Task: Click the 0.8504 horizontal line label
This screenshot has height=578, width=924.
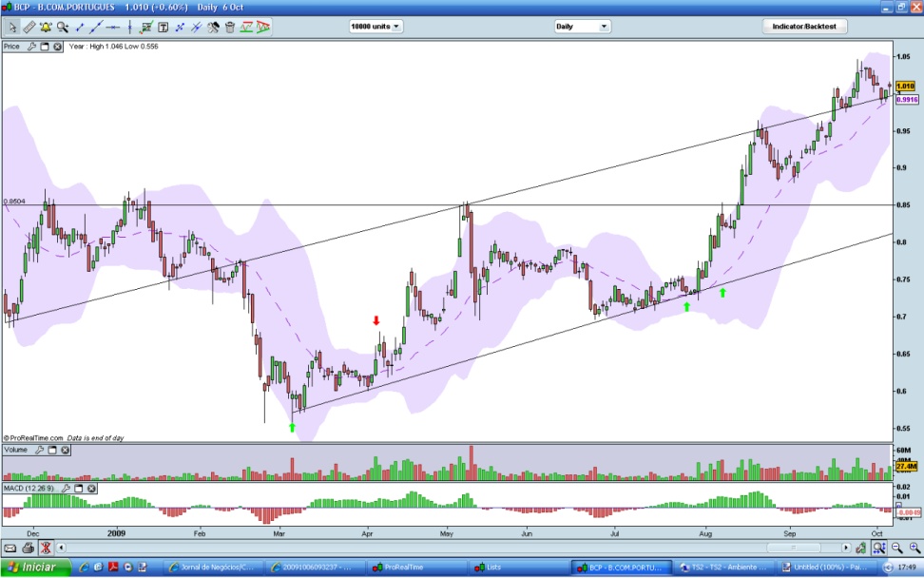Action: (14, 202)
